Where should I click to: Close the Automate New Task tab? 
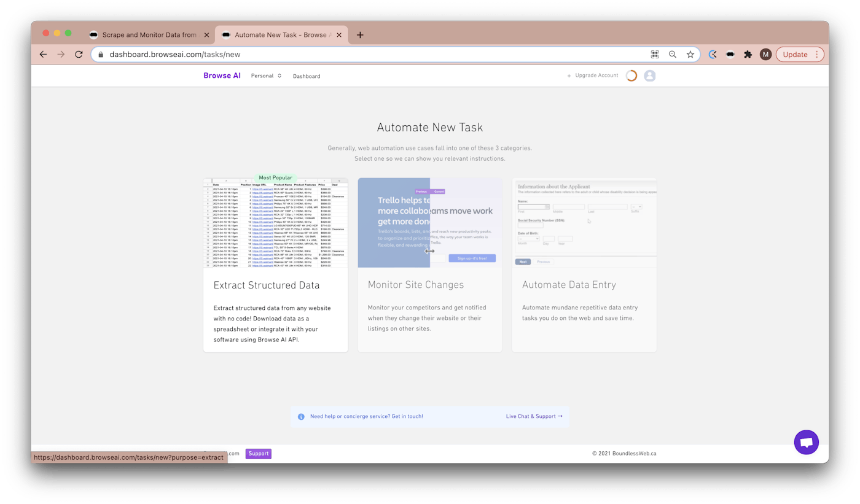click(339, 35)
